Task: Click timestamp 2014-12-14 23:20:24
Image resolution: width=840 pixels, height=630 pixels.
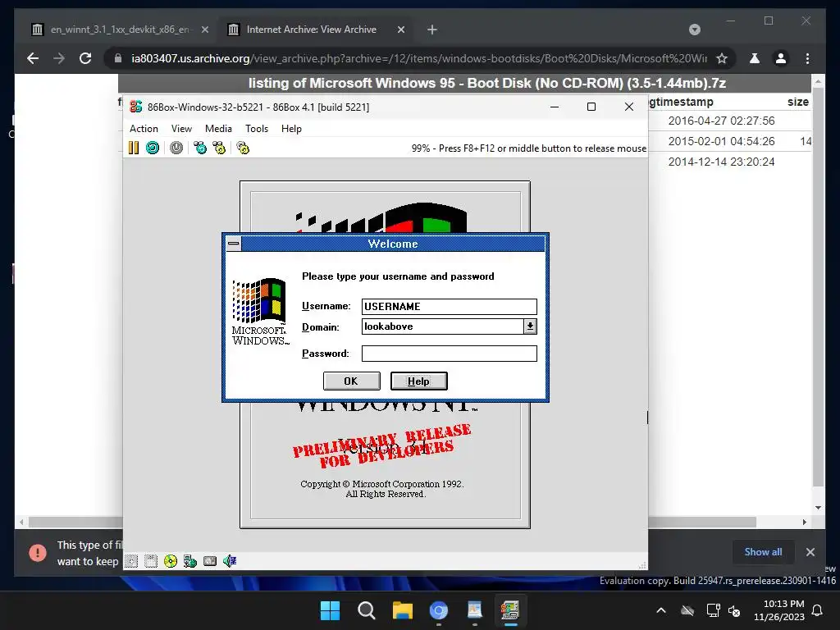Action: pyautogui.click(x=721, y=162)
